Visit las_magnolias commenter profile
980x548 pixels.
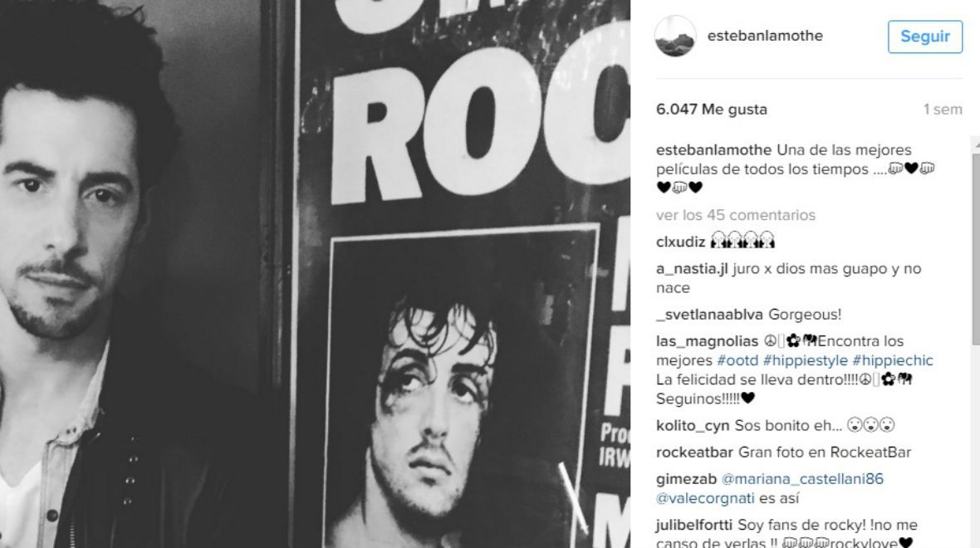click(707, 342)
